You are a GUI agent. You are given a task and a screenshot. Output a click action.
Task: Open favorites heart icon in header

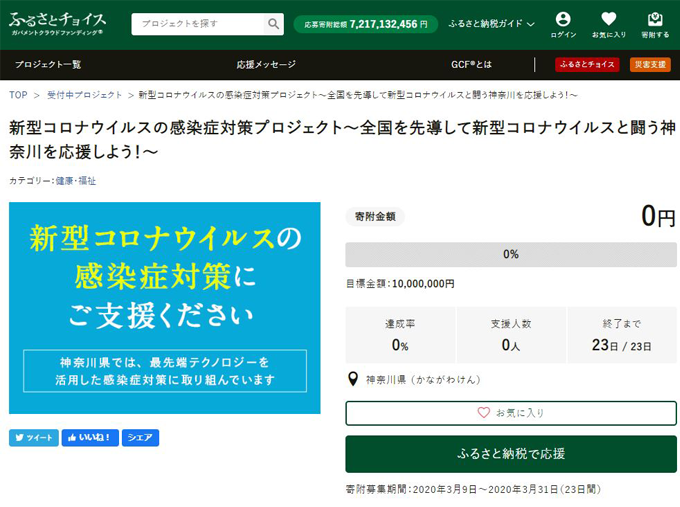[x=608, y=24]
